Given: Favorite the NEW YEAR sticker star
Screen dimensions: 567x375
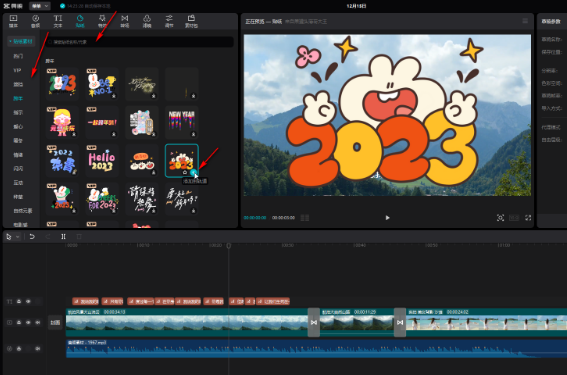Looking at the screenshot, I should (x=193, y=134).
